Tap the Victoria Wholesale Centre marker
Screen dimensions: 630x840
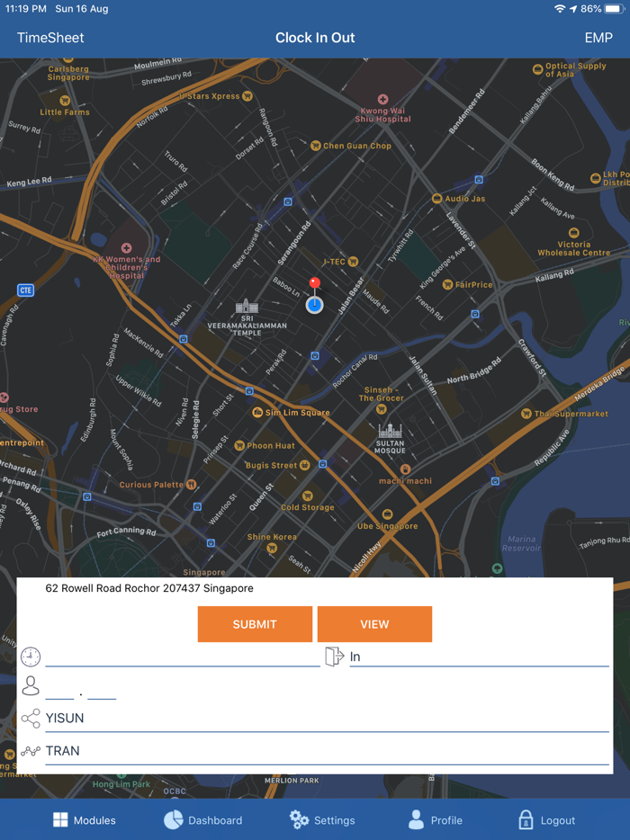coord(573,233)
